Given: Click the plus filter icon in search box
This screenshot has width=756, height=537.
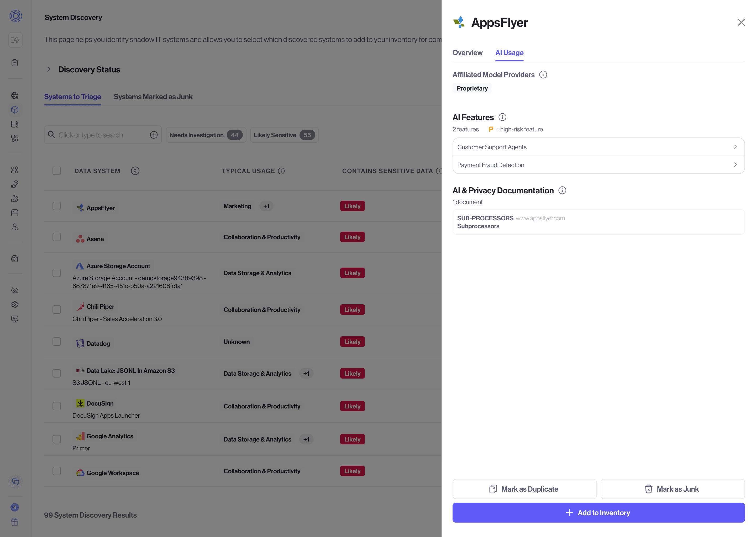Looking at the screenshot, I should pyautogui.click(x=154, y=135).
